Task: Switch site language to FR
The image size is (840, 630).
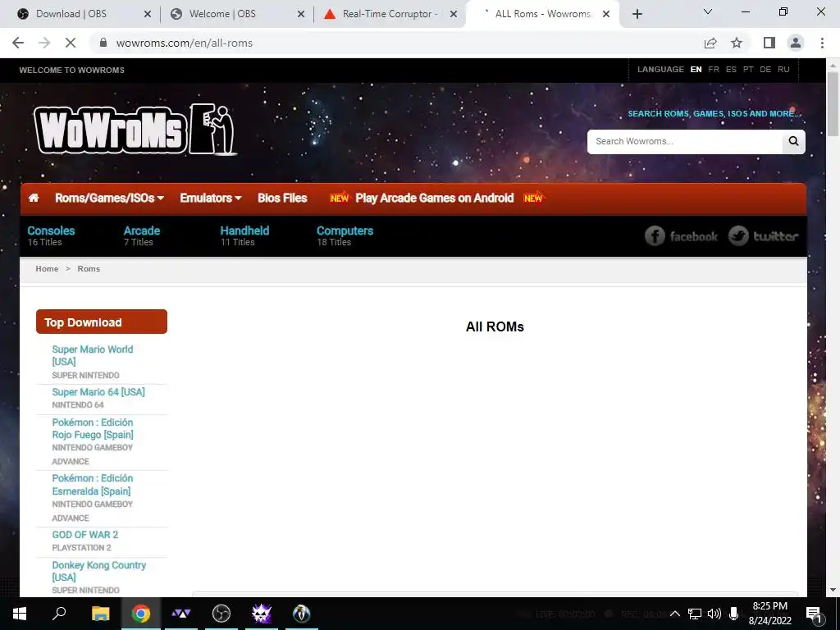Action: (x=714, y=70)
